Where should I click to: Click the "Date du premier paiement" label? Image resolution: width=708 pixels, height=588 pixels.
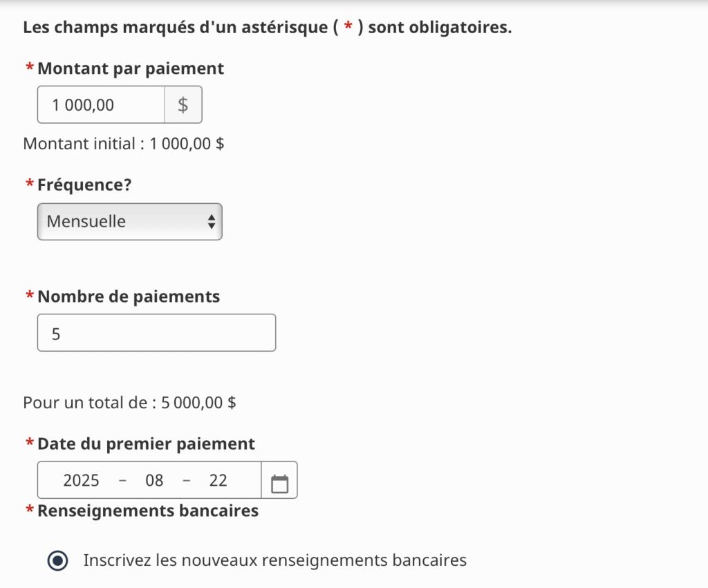tap(146, 444)
